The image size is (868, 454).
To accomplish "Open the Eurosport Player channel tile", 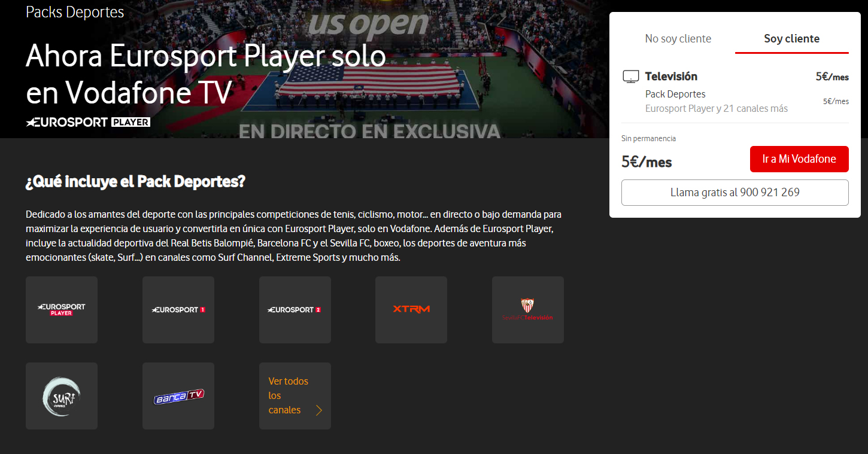I will (x=62, y=310).
